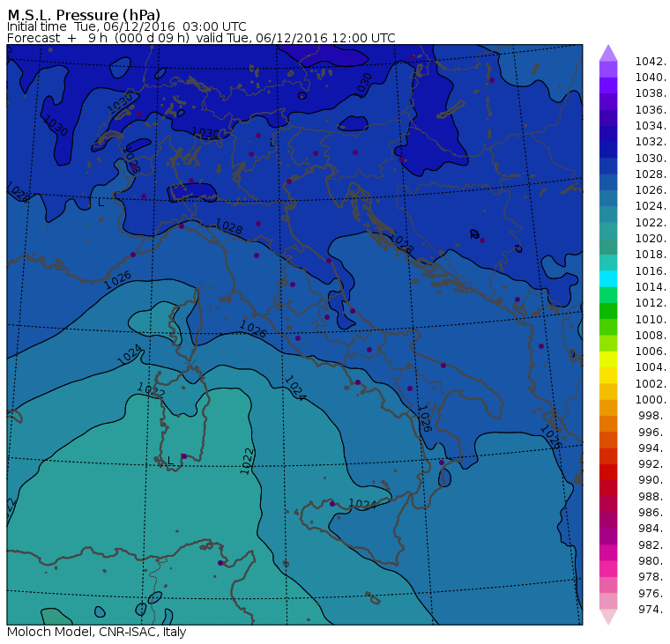Click the legend label "1028."

coord(651,174)
